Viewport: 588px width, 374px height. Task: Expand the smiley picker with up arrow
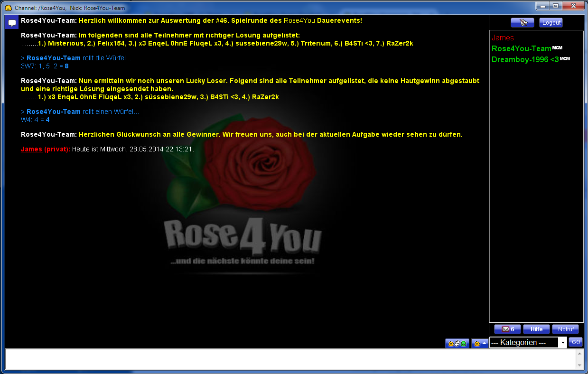[479, 344]
